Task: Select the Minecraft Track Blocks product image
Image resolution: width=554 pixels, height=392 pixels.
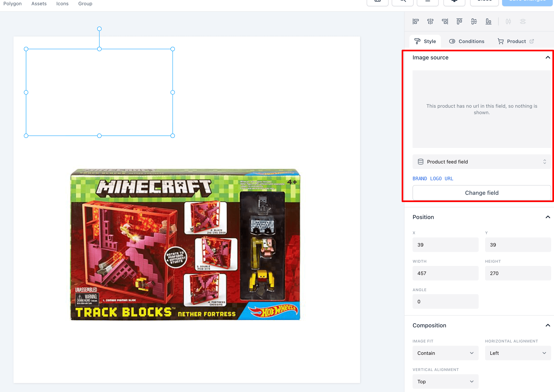Action: pyautogui.click(x=185, y=244)
